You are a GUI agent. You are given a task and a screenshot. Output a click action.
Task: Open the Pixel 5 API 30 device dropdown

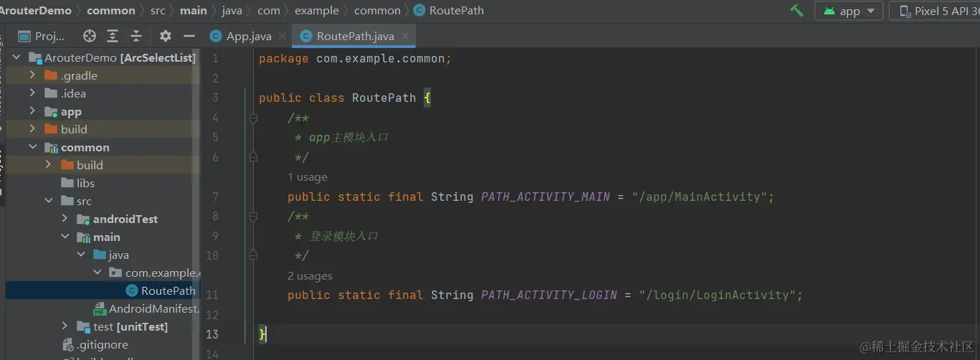coord(935,11)
